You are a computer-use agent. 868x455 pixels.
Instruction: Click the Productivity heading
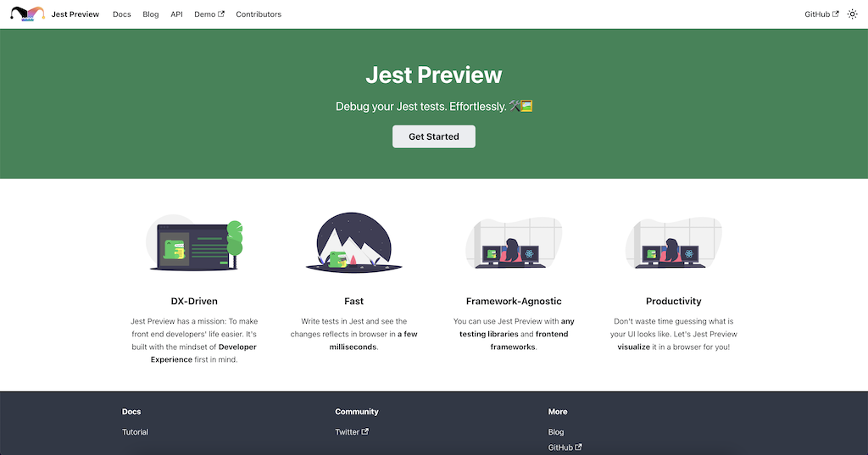pos(674,301)
